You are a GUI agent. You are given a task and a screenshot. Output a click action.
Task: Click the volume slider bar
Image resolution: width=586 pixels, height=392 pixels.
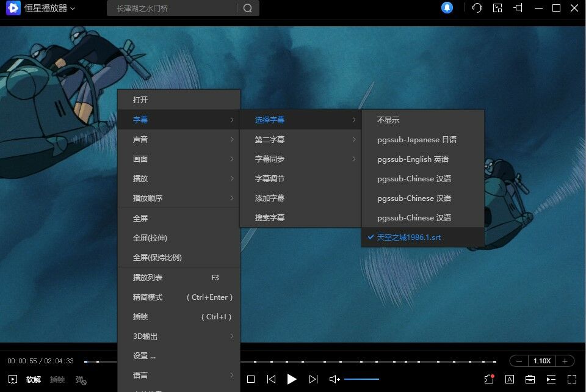[361, 379]
